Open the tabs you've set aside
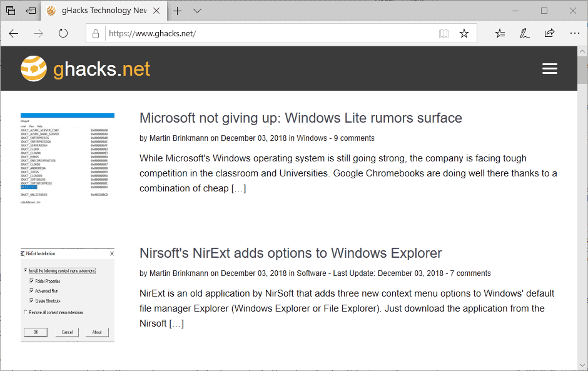 coord(11,11)
